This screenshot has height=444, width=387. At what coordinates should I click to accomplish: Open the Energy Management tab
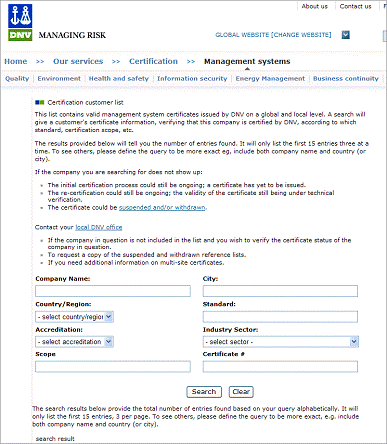270,79
